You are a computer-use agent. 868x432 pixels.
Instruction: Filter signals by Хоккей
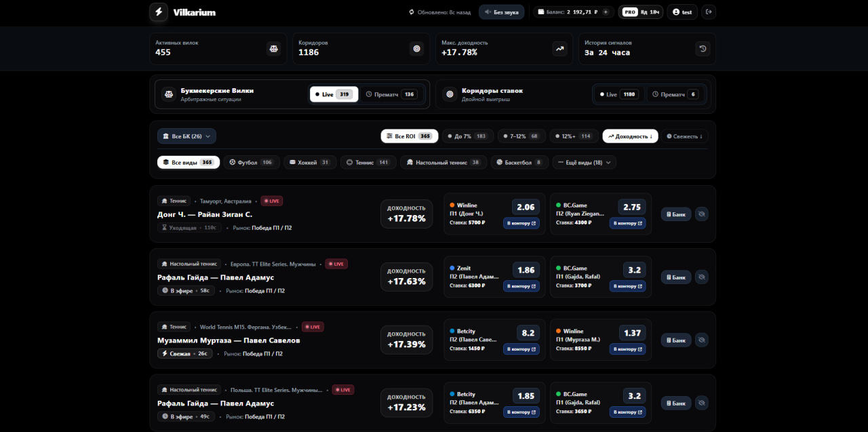[310, 163]
